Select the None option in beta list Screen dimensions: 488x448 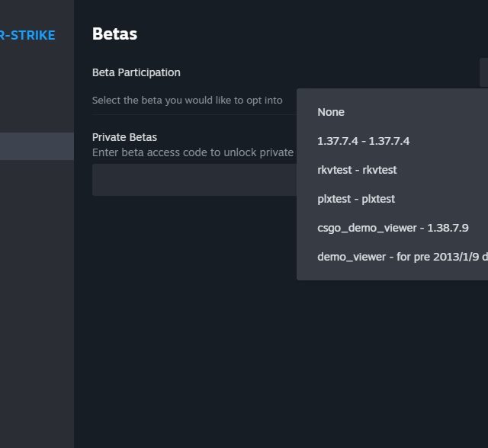point(331,112)
